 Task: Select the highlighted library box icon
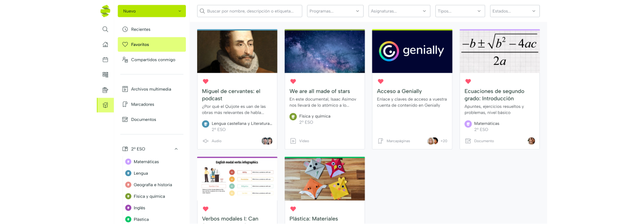point(105,105)
